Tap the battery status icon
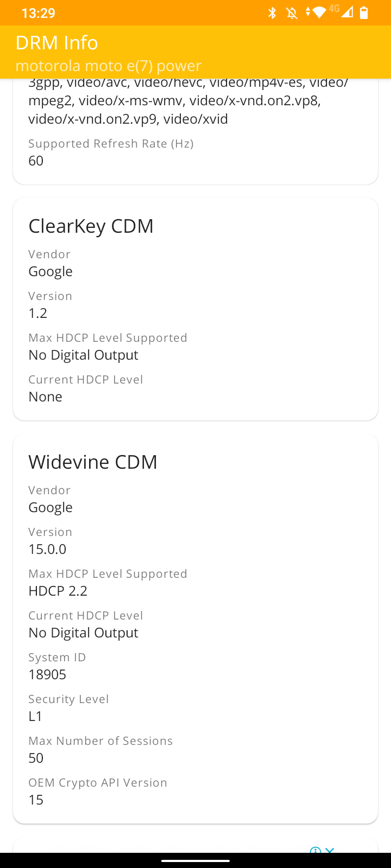Viewport: 391px width, 868px height. (364, 12)
